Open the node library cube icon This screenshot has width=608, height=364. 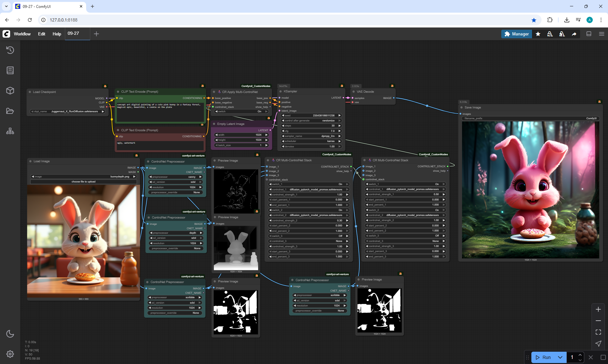[x=10, y=91]
